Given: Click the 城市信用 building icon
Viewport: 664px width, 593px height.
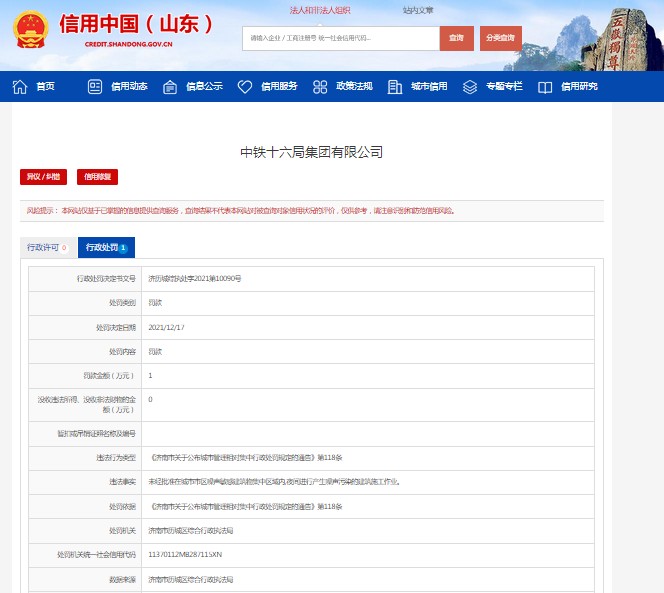Looking at the screenshot, I should pos(395,86).
